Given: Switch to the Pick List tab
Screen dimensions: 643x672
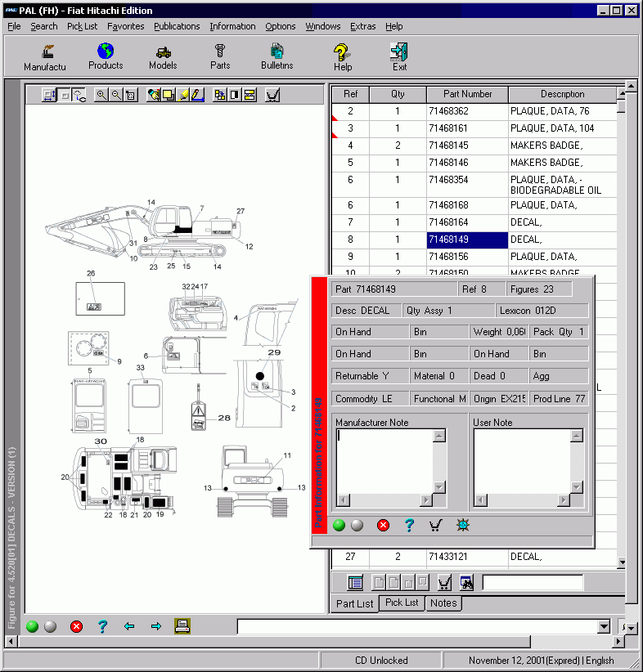Looking at the screenshot, I should 402,603.
